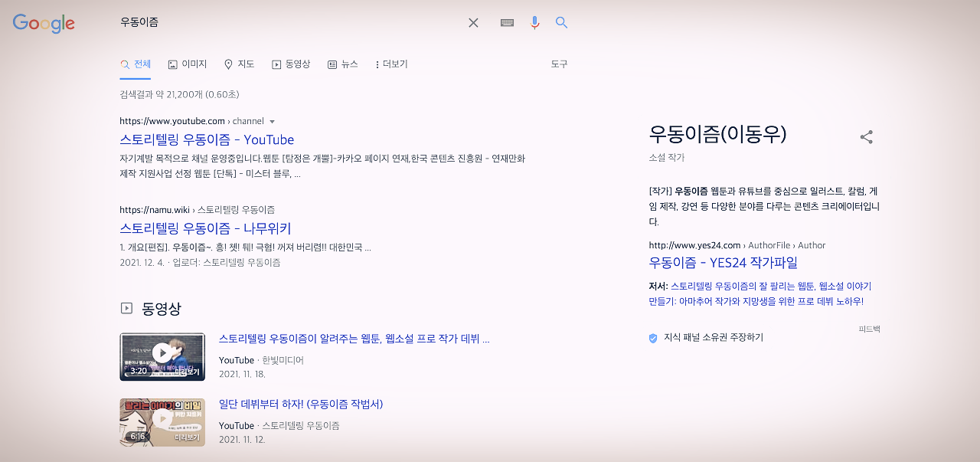Open sharing via the share icon beside 우동이즘(이동우)
980x462 pixels.
(866, 136)
